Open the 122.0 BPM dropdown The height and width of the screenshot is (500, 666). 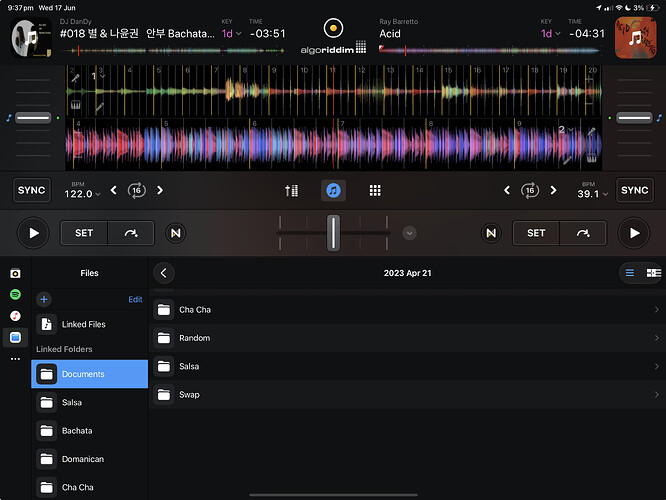pyautogui.click(x=82, y=194)
